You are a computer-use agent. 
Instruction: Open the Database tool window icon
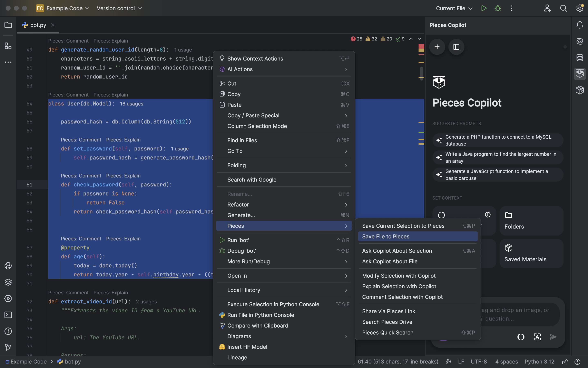coord(580,57)
